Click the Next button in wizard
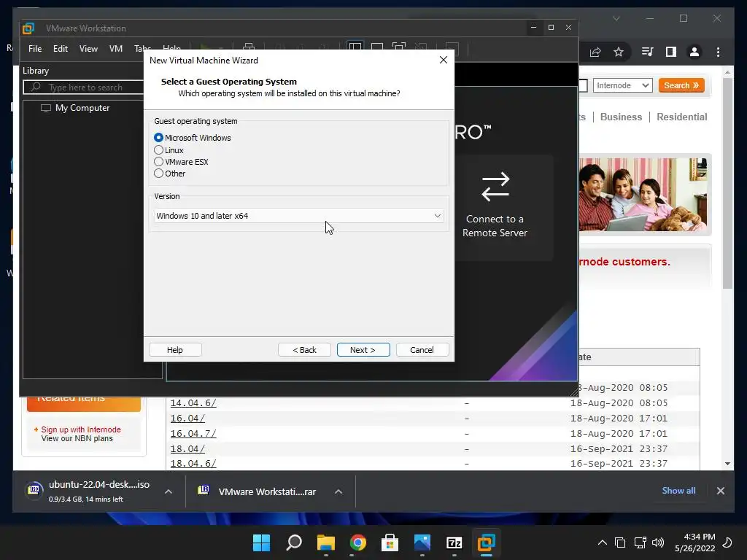Viewport: 747px width, 560px height. tap(363, 350)
